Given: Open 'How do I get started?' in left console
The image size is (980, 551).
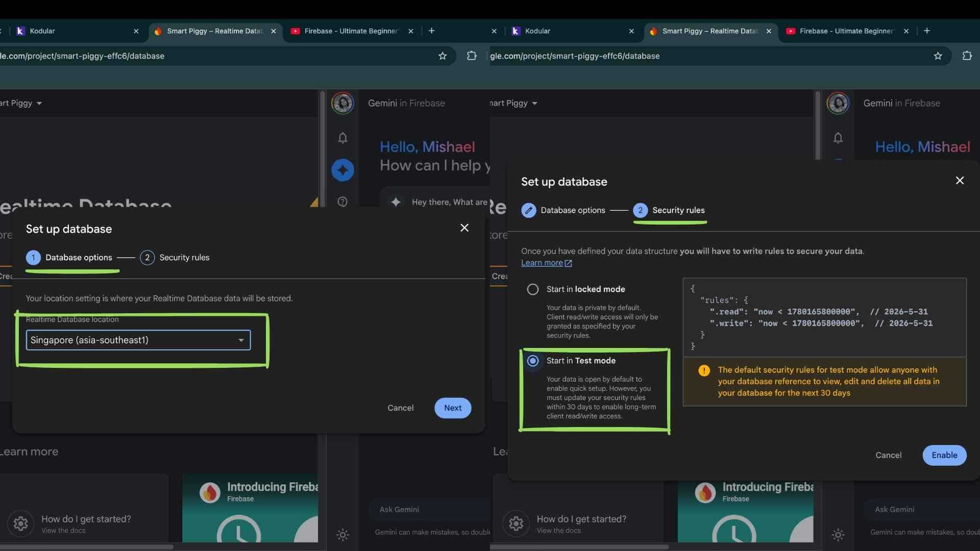Looking at the screenshot, I should tap(86, 519).
